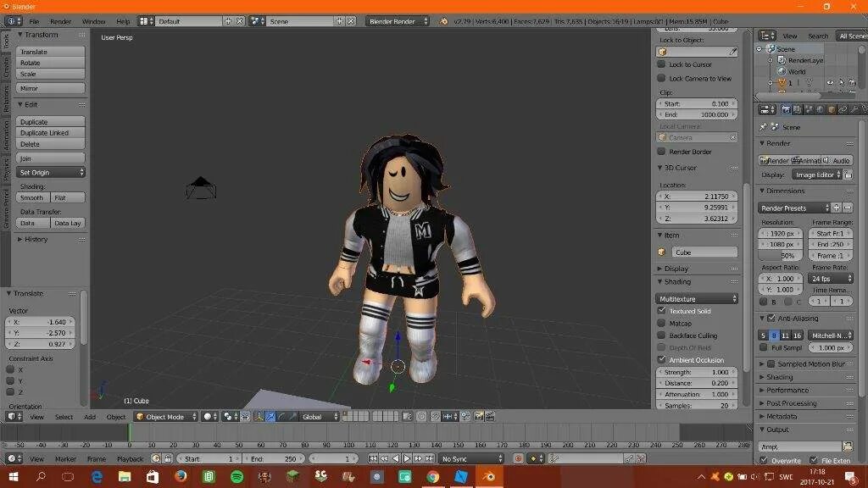This screenshot has width=868, height=488.
Task: Click the Blender icon on the taskbar
Action: pos(489,476)
